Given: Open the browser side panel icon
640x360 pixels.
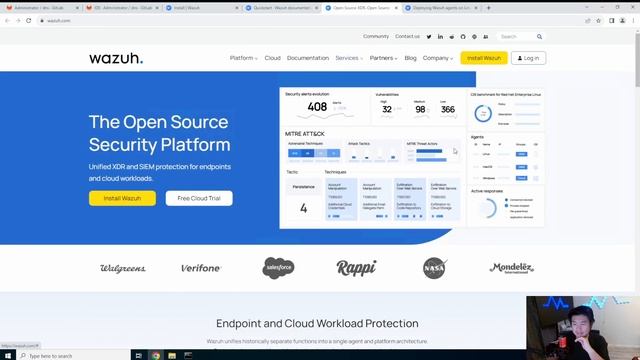Looking at the screenshot, I should 611,20.
